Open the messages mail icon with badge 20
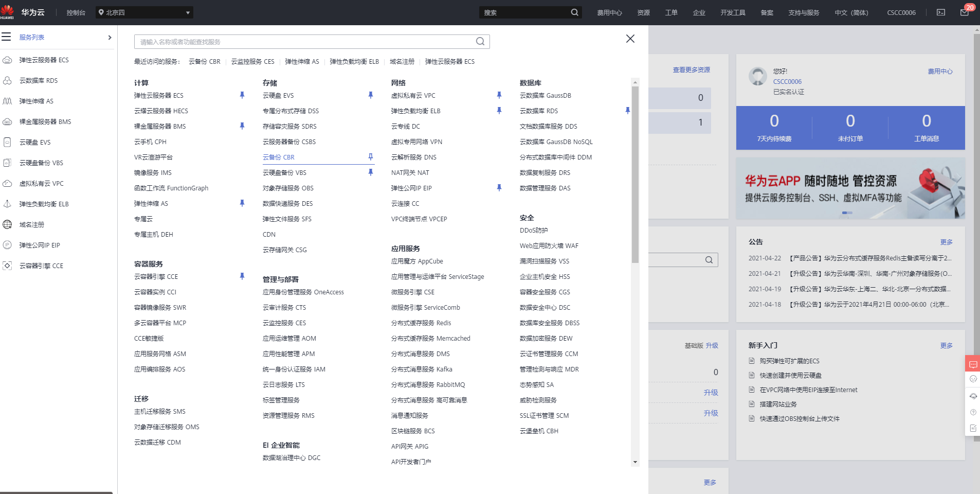This screenshot has width=980, height=494. point(965,12)
